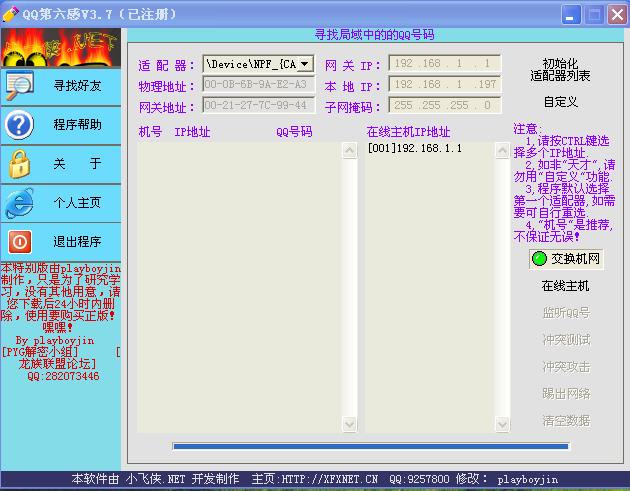Click the 寻找局域中的的QQ号码 title text
The height and width of the screenshot is (491, 630).
tap(374, 35)
